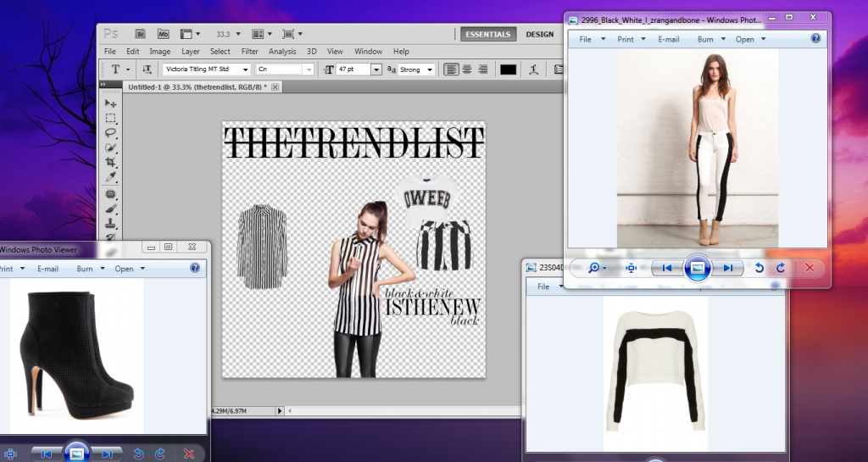Screen dimensions: 868x462
Task: Open status bar info arrow menu
Action: click(280, 410)
